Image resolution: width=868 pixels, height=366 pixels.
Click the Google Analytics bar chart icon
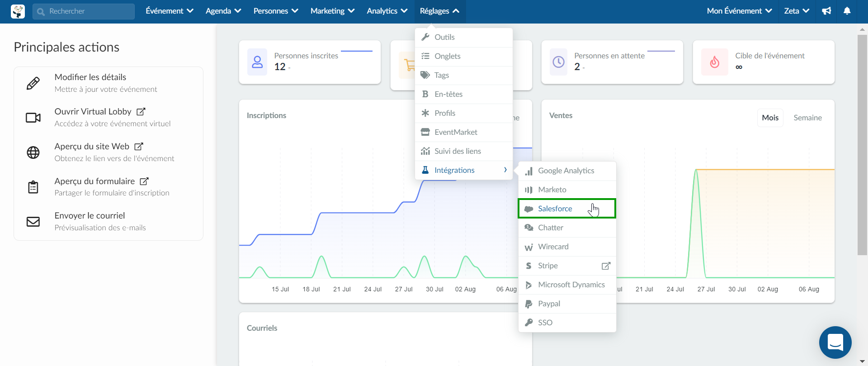pyautogui.click(x=528, y=171)
